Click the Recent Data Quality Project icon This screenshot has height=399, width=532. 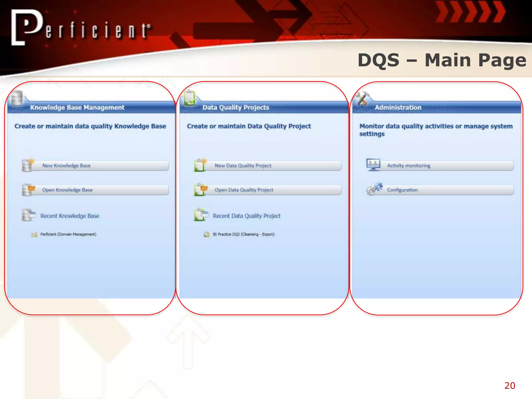pos(201,215)
